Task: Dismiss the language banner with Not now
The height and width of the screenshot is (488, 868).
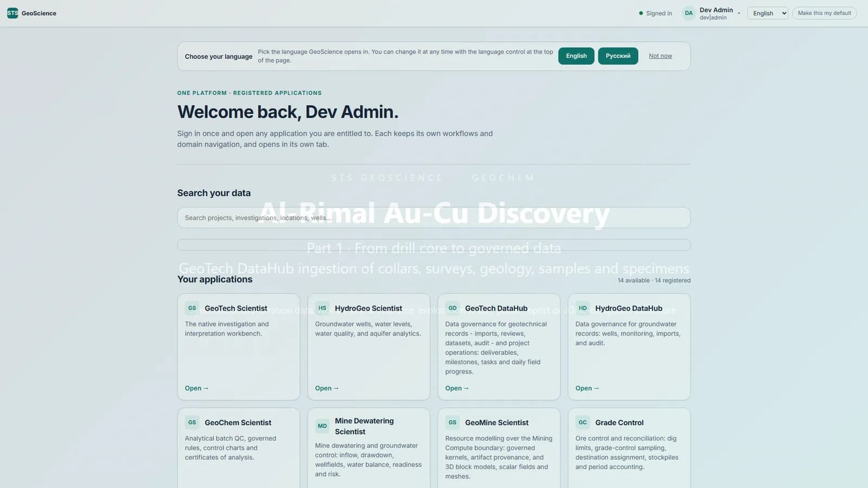Action: click(660, 56)
